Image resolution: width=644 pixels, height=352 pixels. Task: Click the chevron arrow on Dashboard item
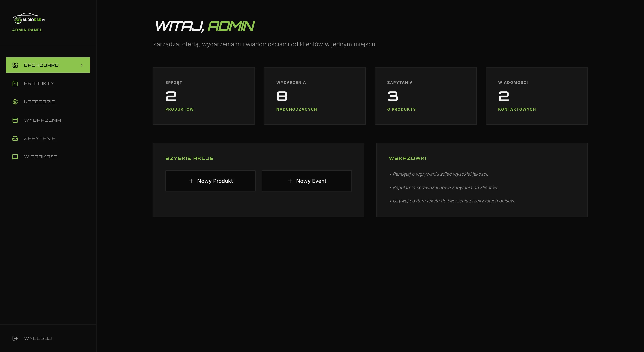pos(82,65)
